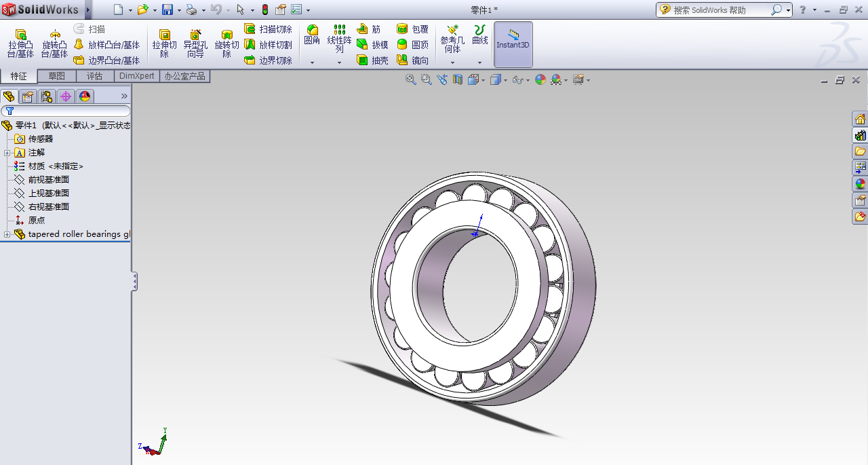Click the Zoom to Fit view icon
Image resolution: width=868 pixels, height=465 pixels.
pos(410,79)
